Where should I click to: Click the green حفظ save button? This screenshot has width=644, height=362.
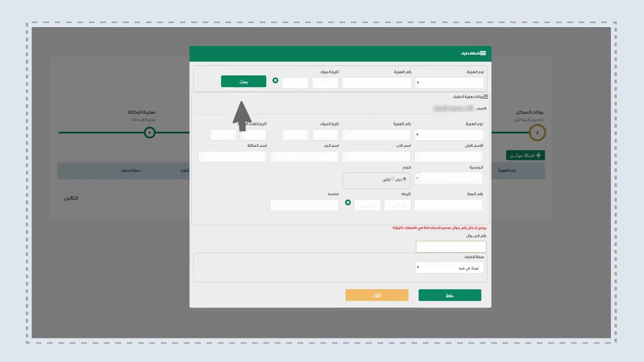(x=450, y=296)
